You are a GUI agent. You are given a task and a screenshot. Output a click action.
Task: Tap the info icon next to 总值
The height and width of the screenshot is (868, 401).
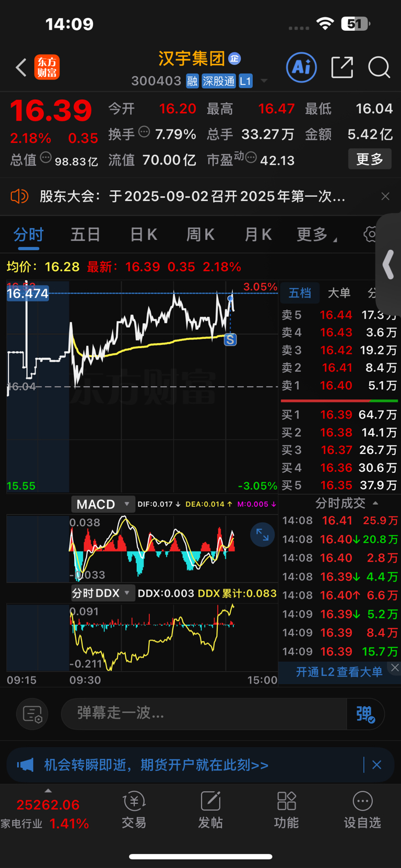(x=46, y=158)
